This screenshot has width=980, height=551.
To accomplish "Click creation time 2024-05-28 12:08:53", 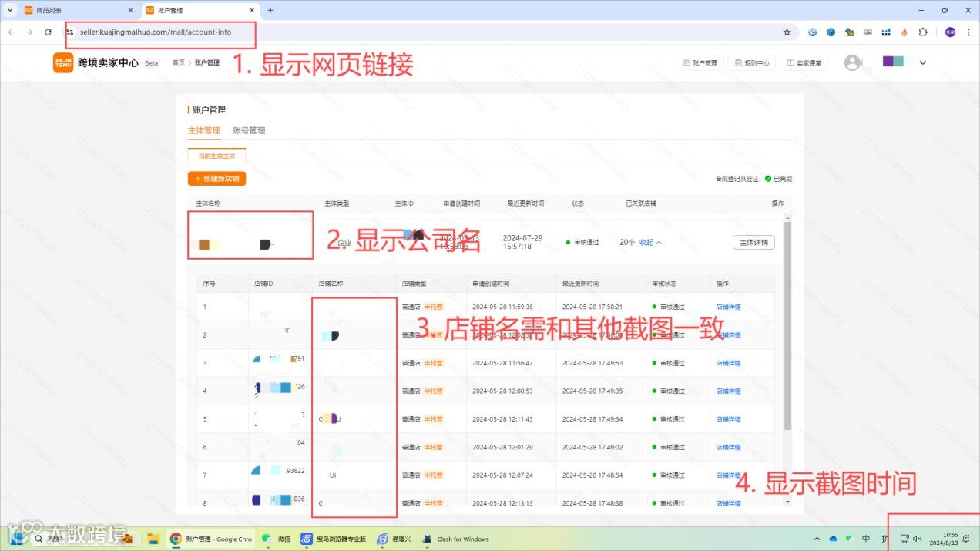I will (x=502, y=391).
